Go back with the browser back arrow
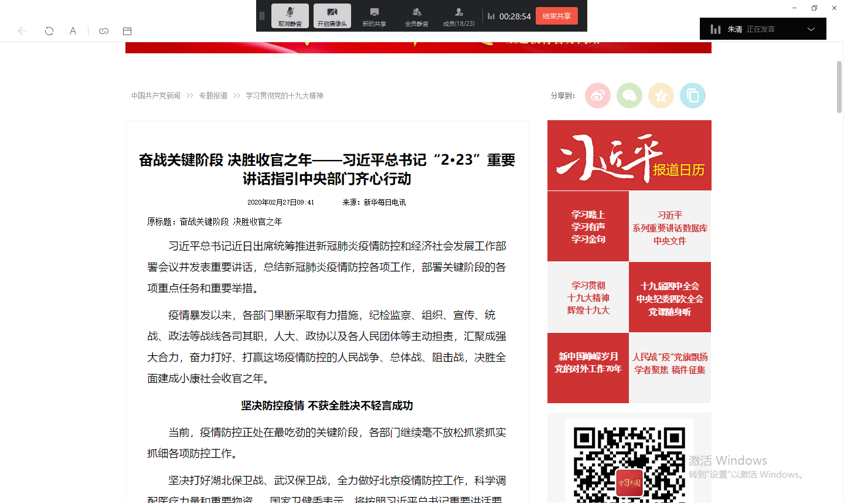 point(22,31)
